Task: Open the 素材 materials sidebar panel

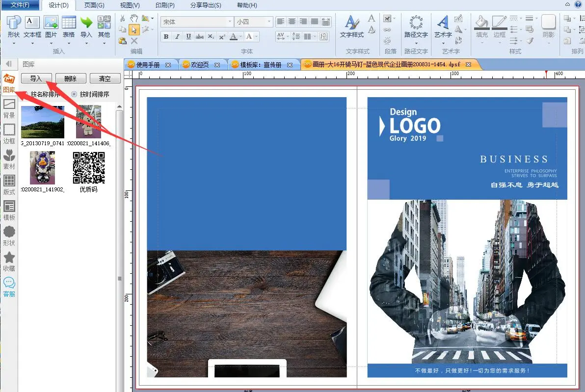Action: coord(9,160)
